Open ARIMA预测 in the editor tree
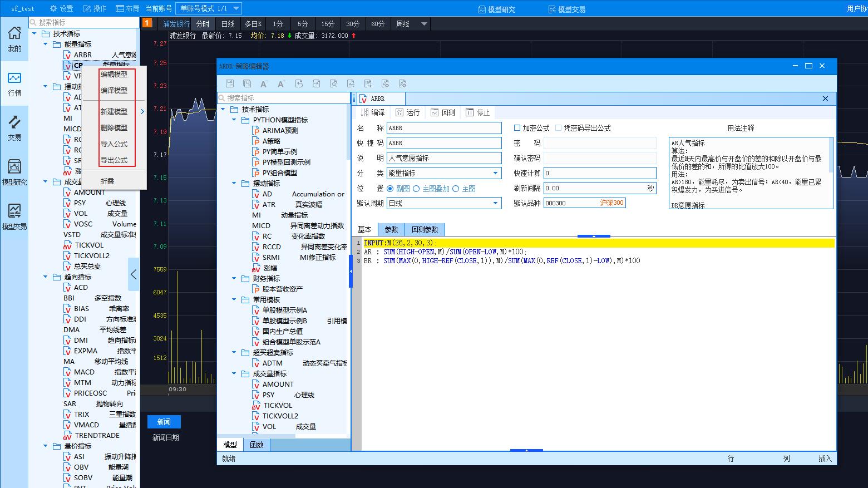868x488 pixels. click(280, 130)
